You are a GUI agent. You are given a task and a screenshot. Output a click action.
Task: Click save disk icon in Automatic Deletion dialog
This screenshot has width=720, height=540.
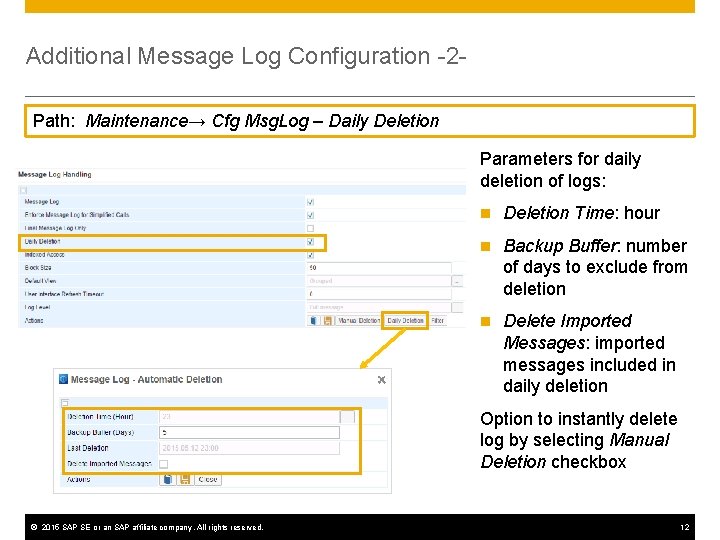(x=185, y=479)
